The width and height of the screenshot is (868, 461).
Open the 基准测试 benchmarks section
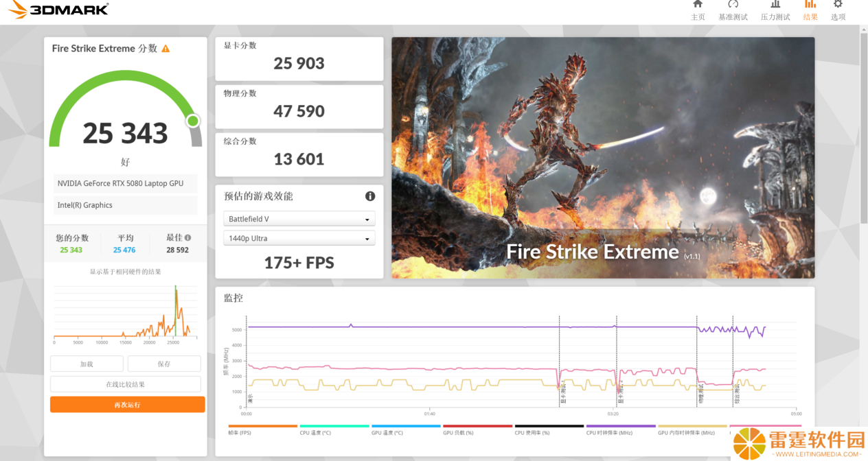(x=733, y=10)
